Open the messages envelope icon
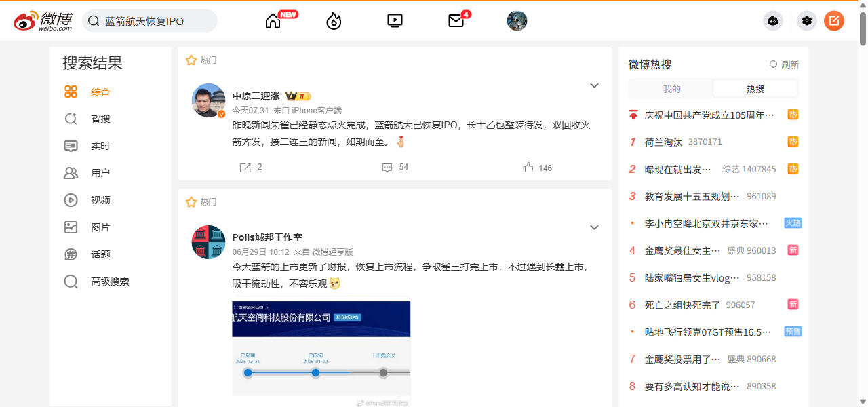 click(456, 21)
